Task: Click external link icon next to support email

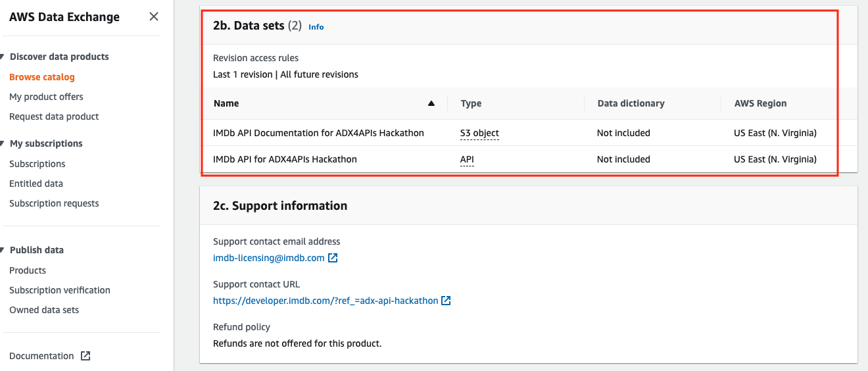Action: tap(333, 258)
